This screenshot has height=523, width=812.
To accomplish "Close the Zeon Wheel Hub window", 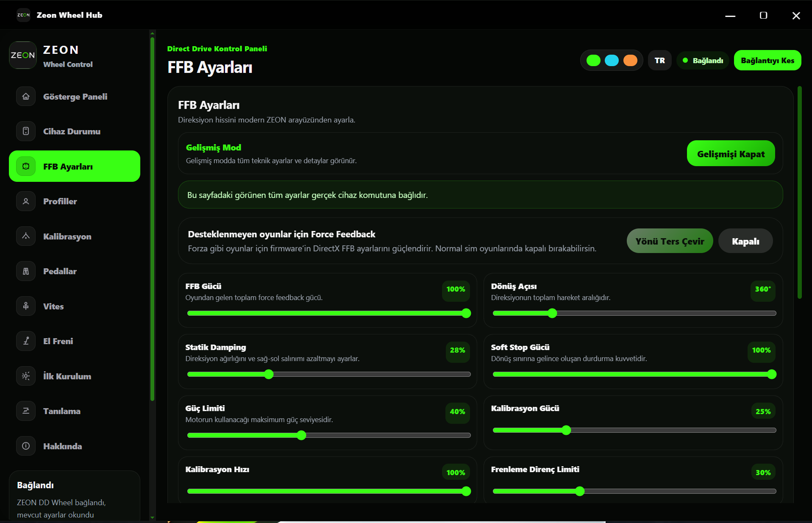I will point(796,15).
